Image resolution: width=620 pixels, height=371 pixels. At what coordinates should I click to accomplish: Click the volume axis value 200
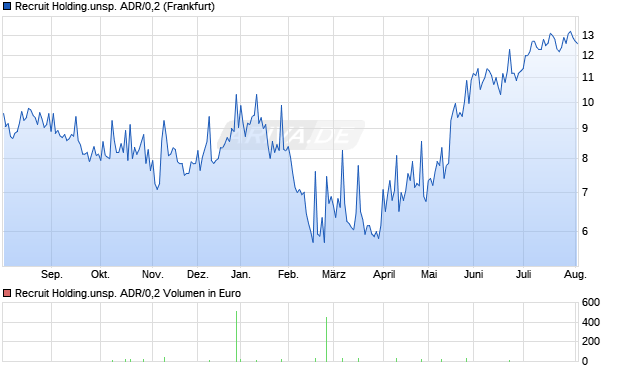[591, 341]
